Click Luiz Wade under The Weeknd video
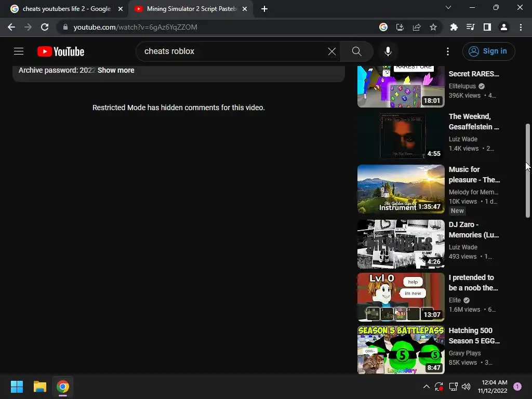 [463, 139]
